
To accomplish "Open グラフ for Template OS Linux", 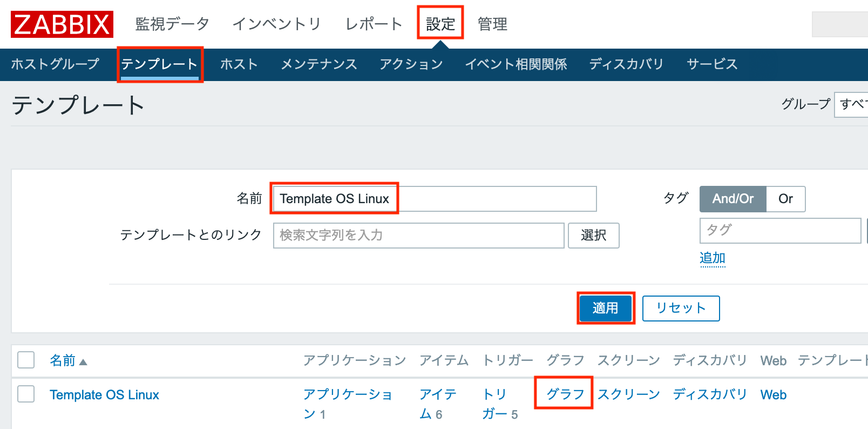I will pos(563,393).
